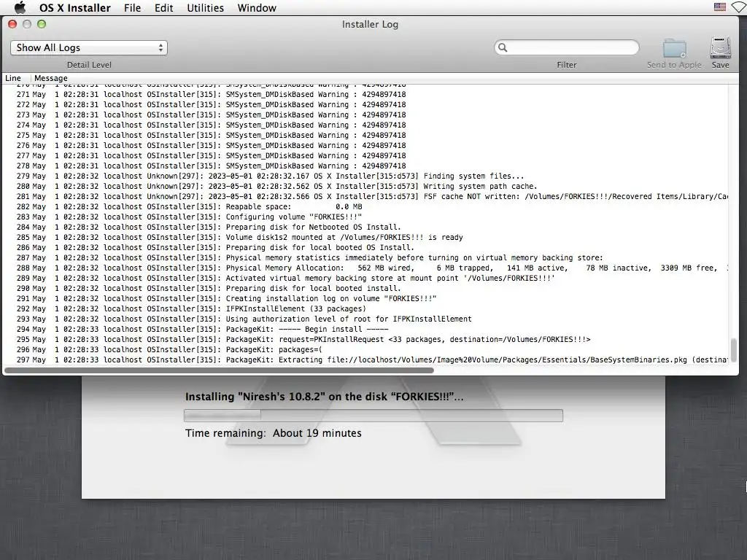
Task: Click the Save disk icon
Action: [x=720, y=48]
